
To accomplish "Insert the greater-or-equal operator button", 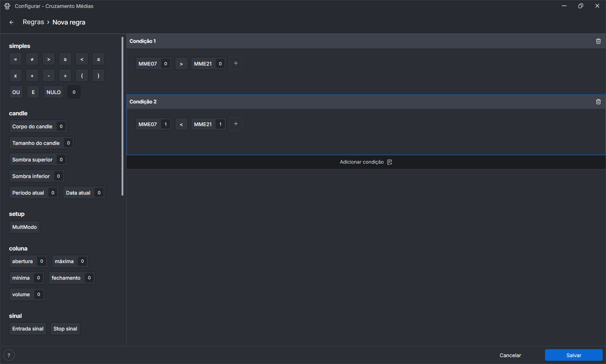I will coord(65,59).
